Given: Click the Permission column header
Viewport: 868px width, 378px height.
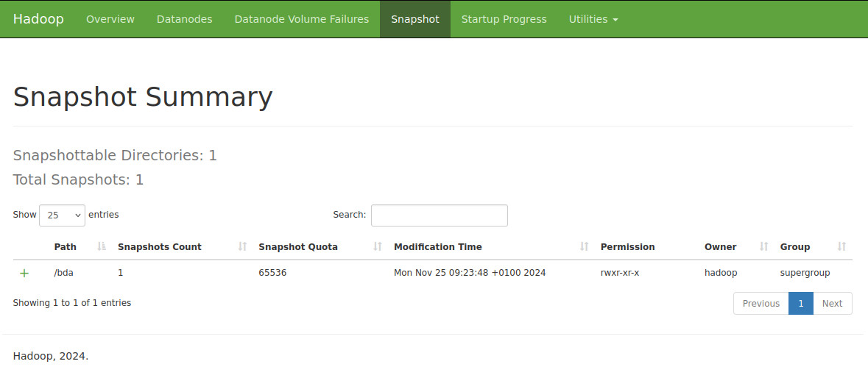Looking at the screenshot, I should point(627,247).
